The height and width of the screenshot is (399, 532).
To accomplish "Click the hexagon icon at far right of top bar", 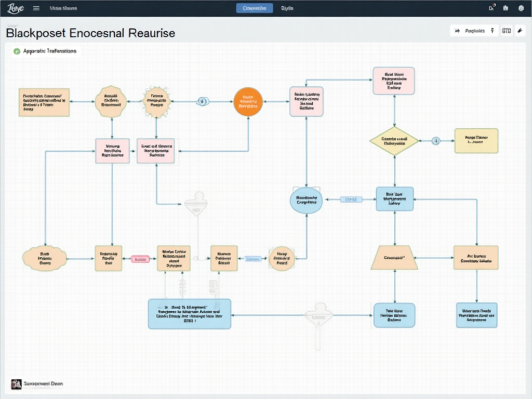I will pos(521,8).
